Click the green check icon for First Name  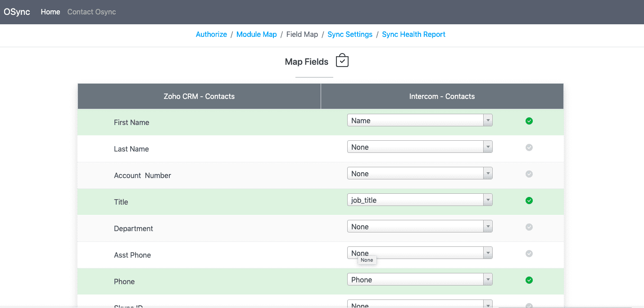[x=529, y=121]
